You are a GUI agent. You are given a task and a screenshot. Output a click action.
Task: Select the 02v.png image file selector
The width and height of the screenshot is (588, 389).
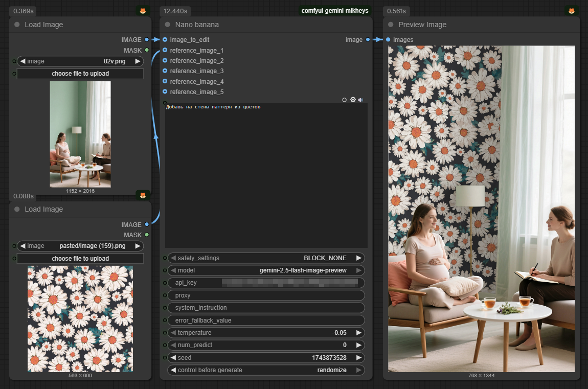point(80,61)
